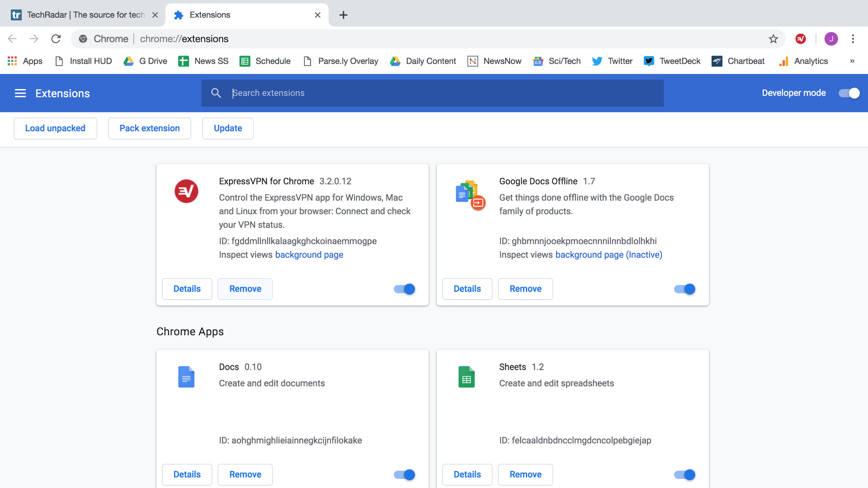Click the Search extensions field

point(433,93)
